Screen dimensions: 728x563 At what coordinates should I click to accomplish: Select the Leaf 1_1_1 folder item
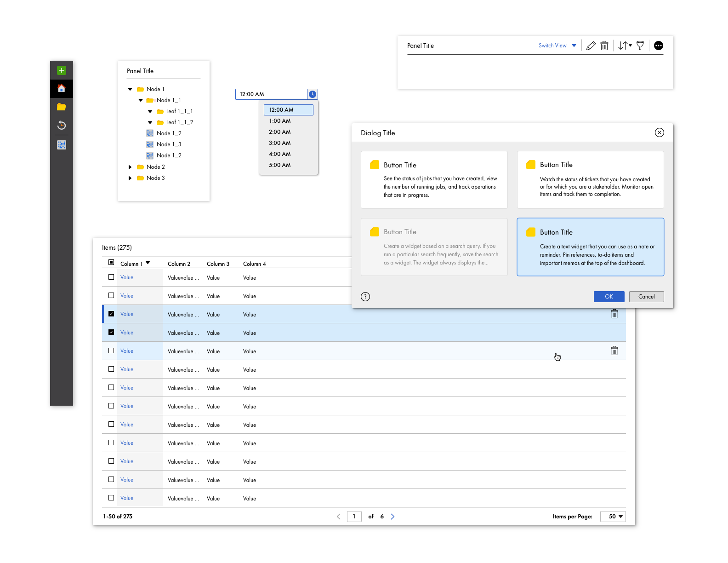pos(175,111)
